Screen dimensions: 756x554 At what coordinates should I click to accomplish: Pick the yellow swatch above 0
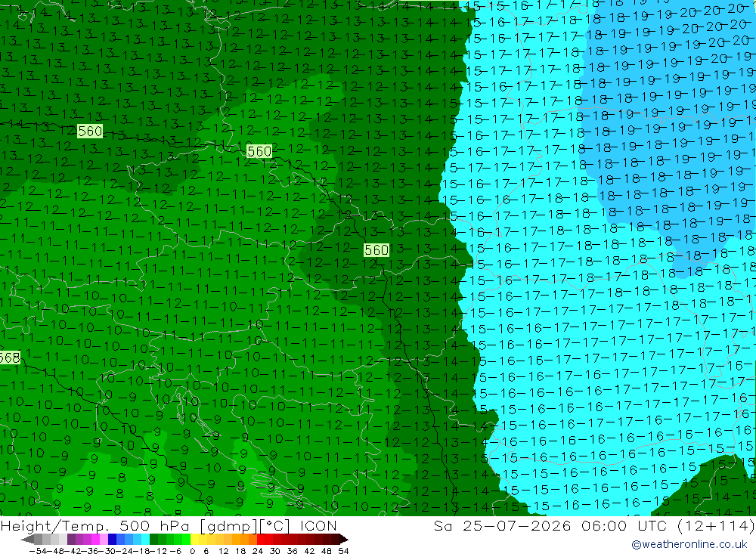tap(194, 540)
